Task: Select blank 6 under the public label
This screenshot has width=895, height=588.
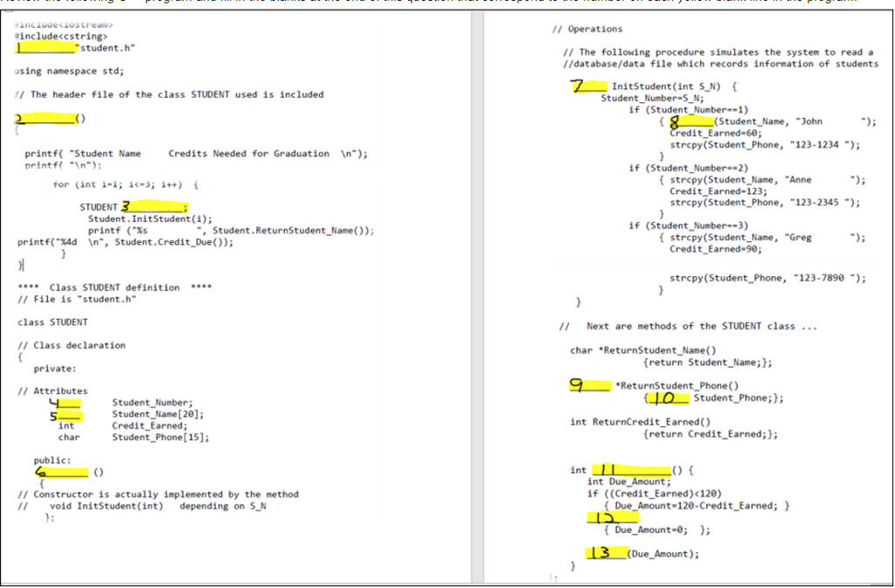Action: tap(61, 471)
